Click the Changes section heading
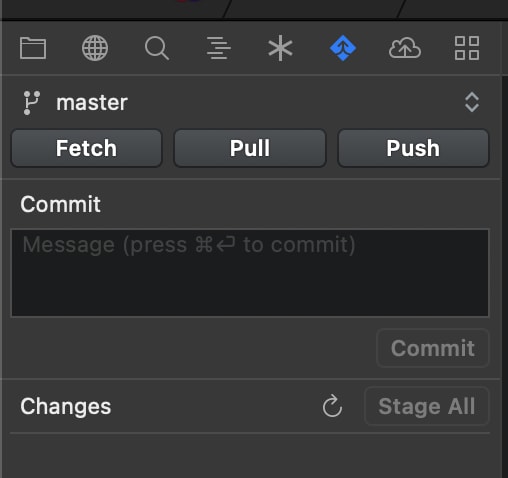The image size is (508, 478). 66,407
